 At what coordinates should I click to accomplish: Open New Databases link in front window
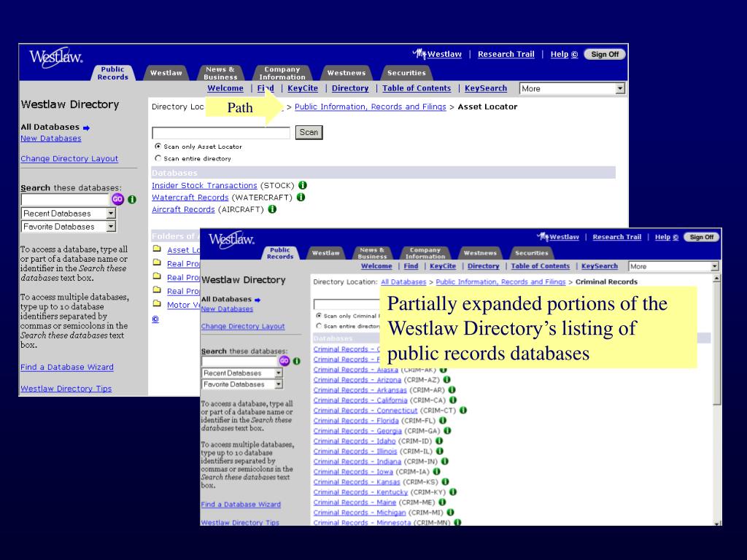point(227,309)
